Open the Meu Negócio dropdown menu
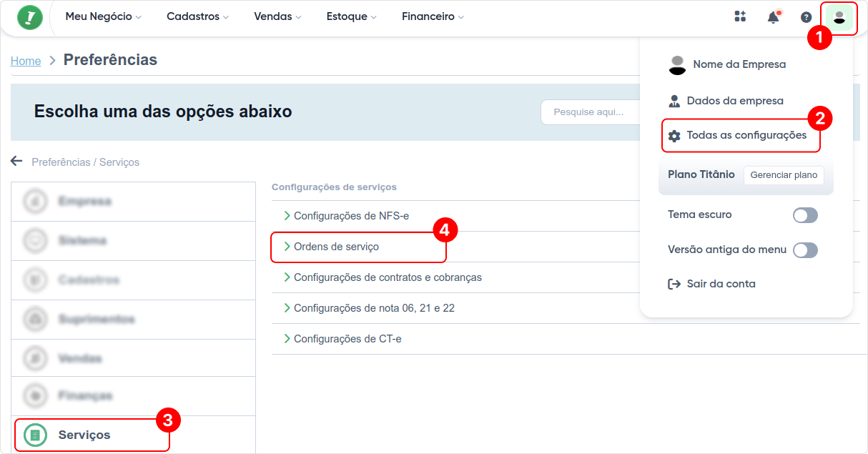The height and width of the screenshot is (454, 868). coord(103,16)
